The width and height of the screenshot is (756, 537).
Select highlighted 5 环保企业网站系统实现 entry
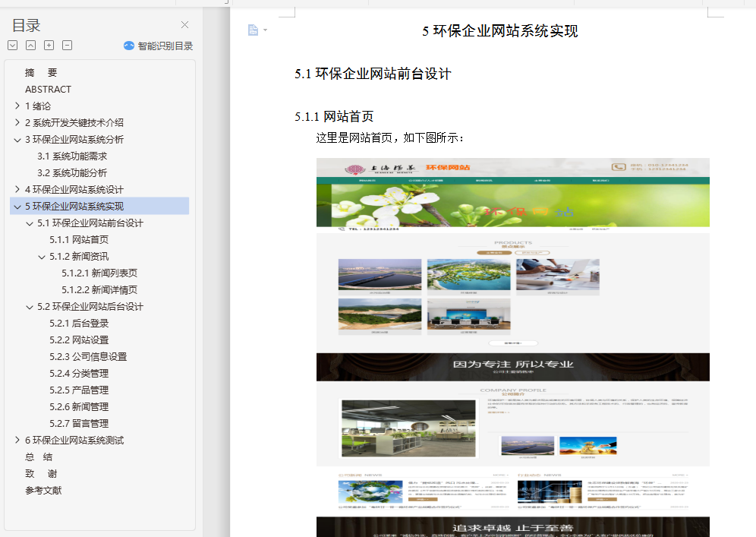[x=99, y=206]
